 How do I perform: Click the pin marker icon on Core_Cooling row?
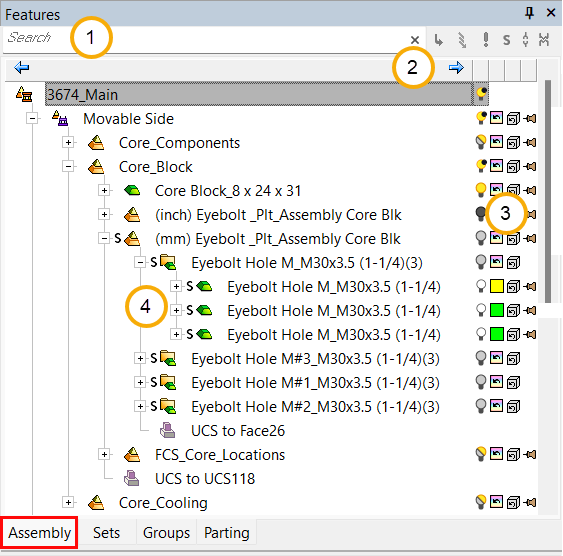tap(530, 502)
